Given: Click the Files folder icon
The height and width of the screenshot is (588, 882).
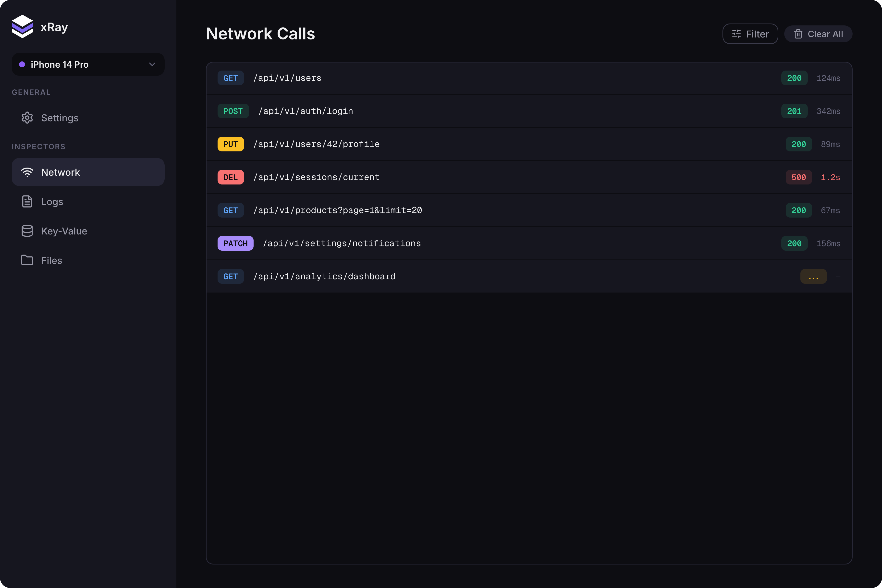Looking at the screenshot, I should pyautogui.click(x=27, y=260).
